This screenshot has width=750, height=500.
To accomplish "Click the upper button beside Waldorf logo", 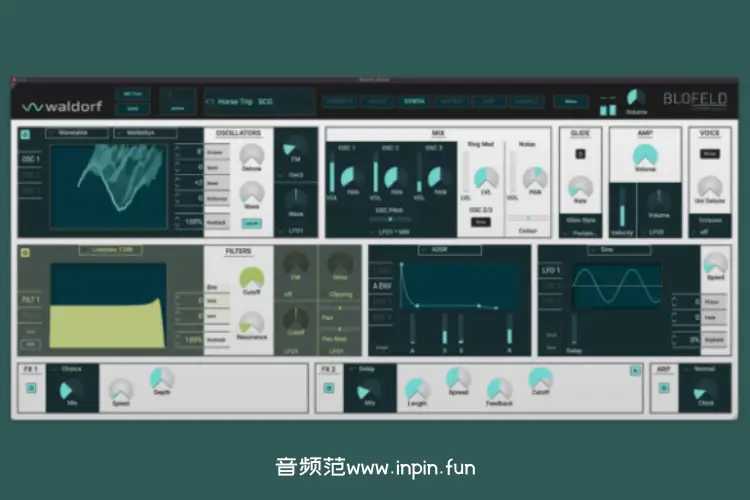I will [x=132, y=94].
